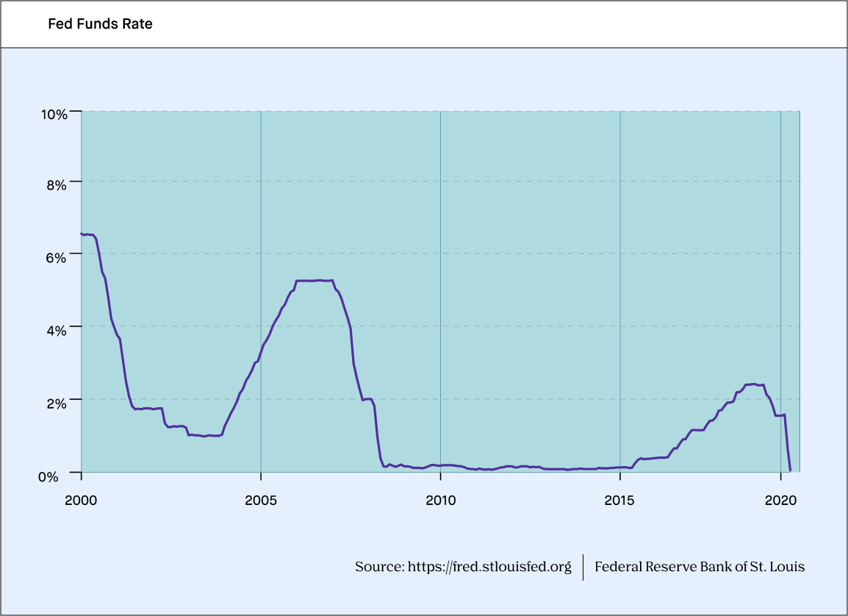Click the line's final point at 0% in 2020
The height and width of the screenshot is (616, 848).
pos(790,470)
